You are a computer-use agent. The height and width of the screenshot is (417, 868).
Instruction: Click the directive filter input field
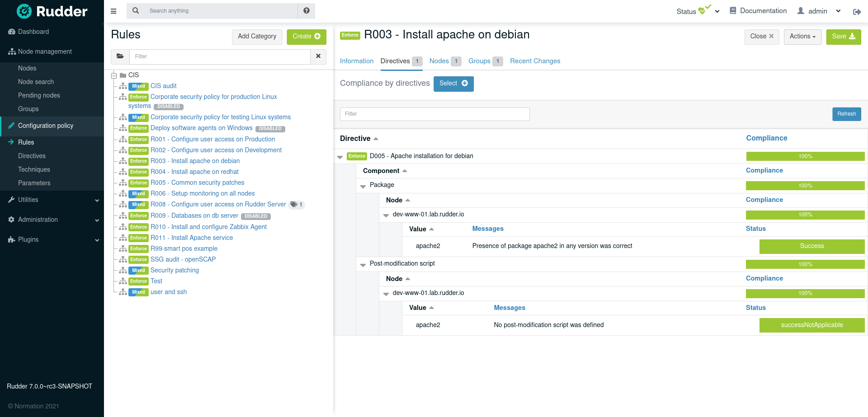pos(434,114)
